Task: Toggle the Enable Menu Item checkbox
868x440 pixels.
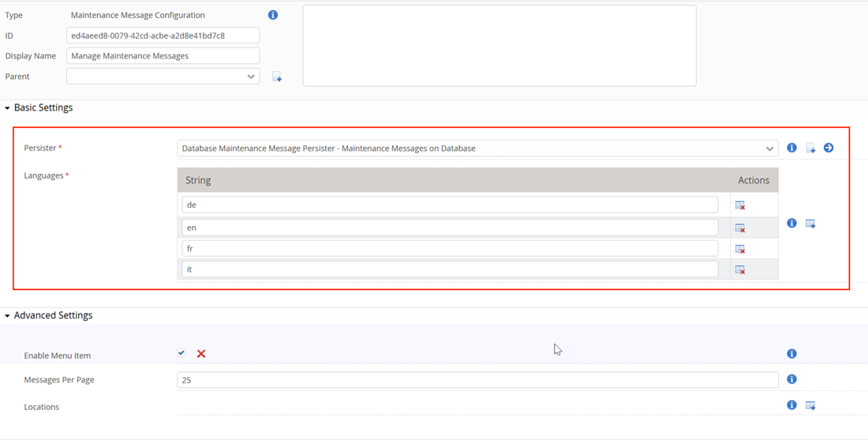Action: pyautogui.click(x=181, y=353)
